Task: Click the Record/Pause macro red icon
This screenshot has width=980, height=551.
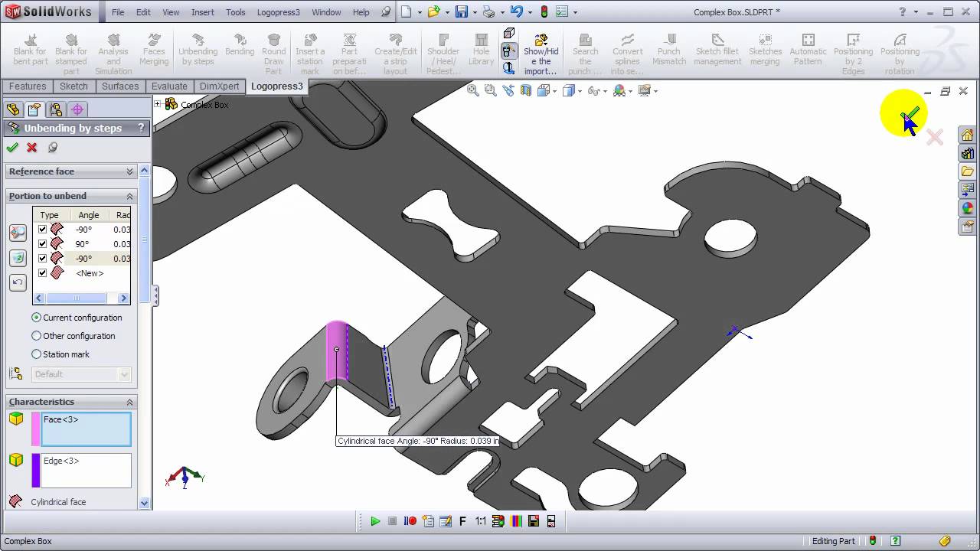Action: [x=410, y=521]
